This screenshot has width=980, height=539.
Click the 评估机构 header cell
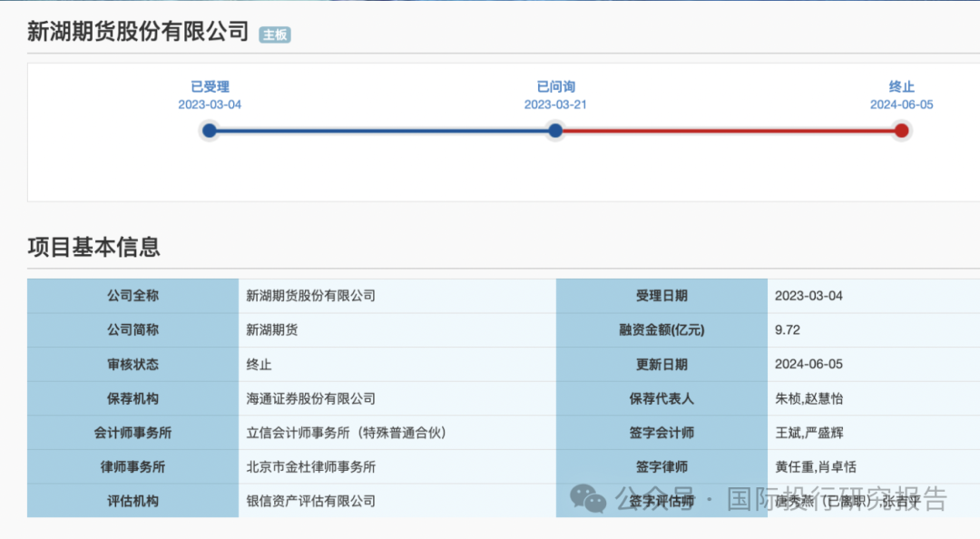[x=132, y=501]
